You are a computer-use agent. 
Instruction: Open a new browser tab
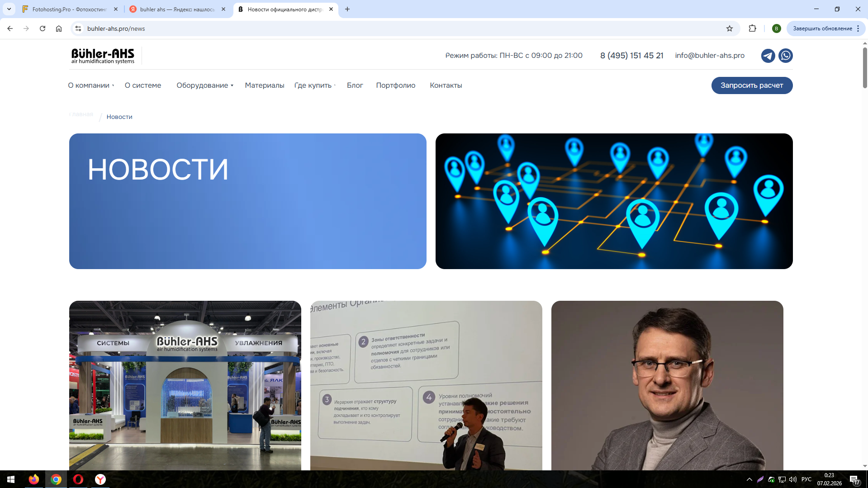point(347,9)
